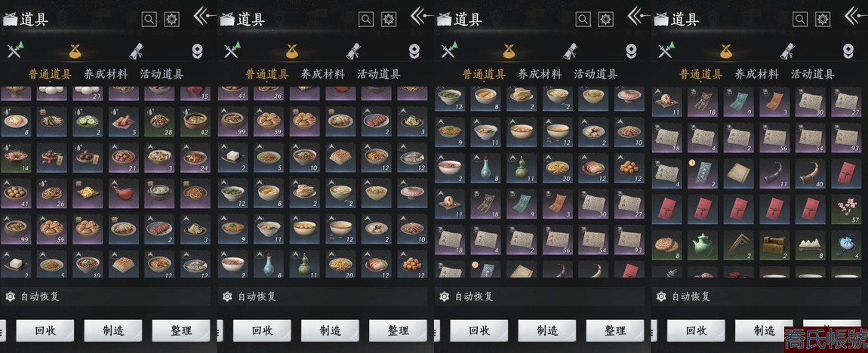Open the settings gear beside search in second panel
Screen dimensions: 868x353
[x=389, y=20]
